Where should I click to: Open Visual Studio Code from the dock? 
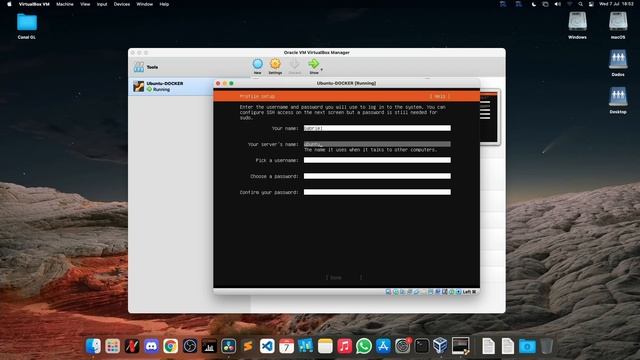click(267, 346)
